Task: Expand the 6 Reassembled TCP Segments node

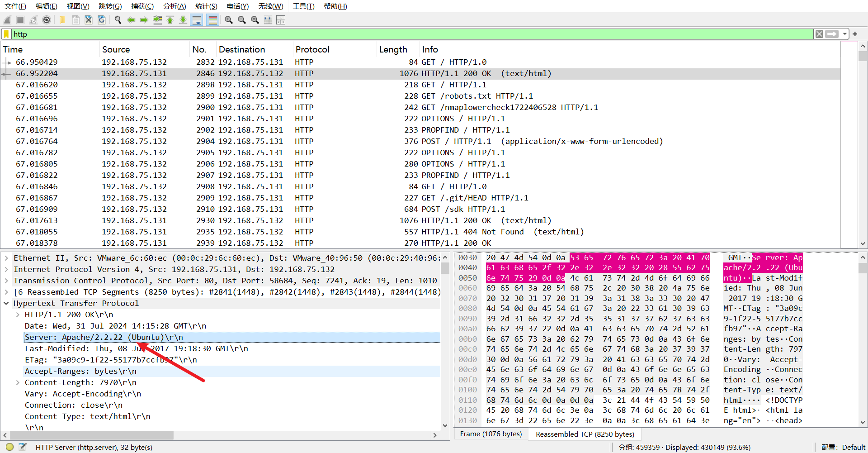Action: pyautogui.click(x=6, y=292)
